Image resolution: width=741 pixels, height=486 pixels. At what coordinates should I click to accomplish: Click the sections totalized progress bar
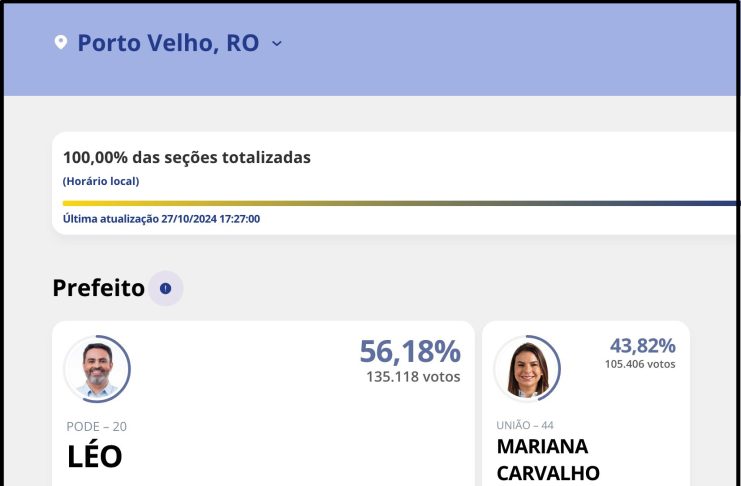click(400, 203)
